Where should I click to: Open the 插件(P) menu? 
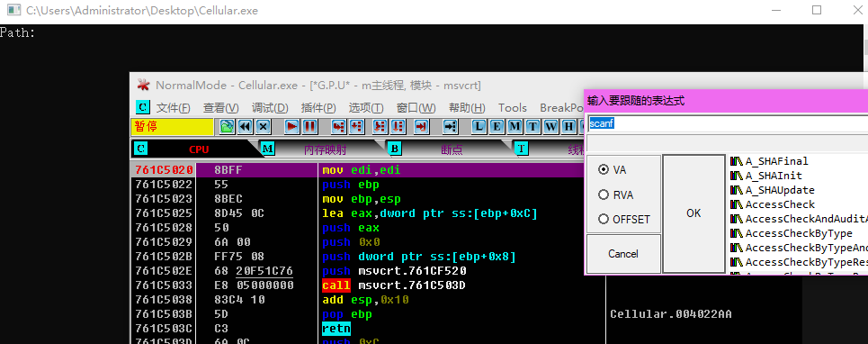318,107
